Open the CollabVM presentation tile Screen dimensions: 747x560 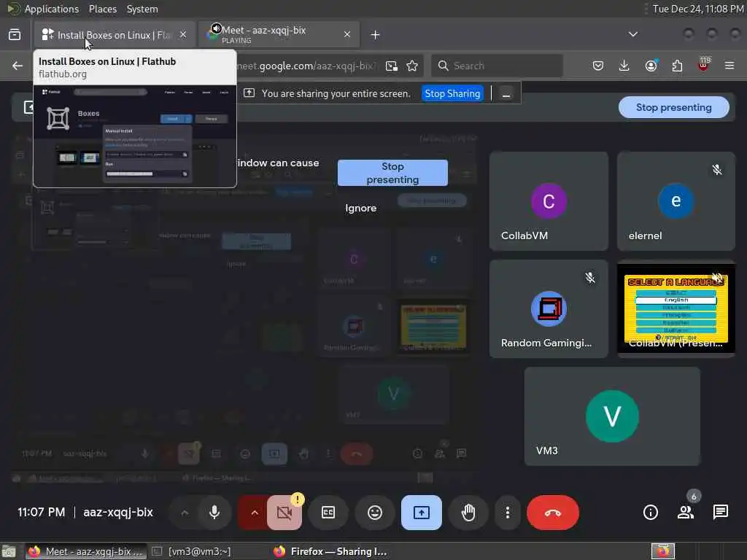[676, 308]
